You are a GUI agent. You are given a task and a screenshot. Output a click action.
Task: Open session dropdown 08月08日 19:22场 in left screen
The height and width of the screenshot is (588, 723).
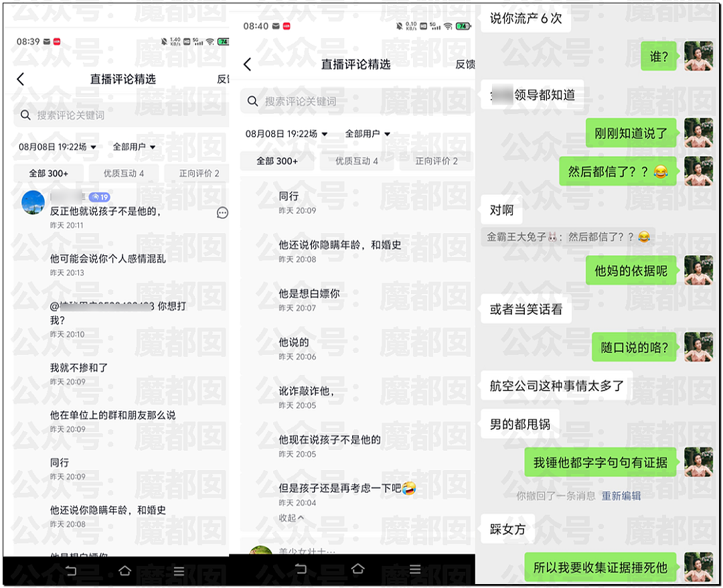pos(57,147)
